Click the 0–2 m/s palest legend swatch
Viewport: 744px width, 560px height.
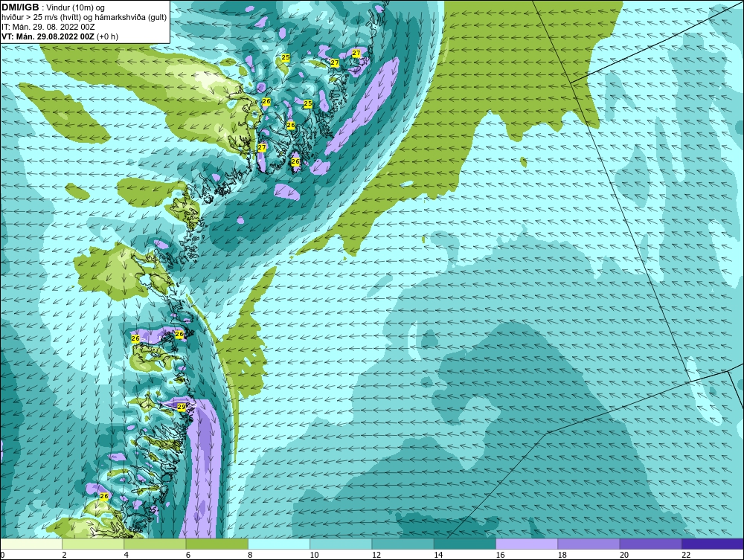coord(31,544)
